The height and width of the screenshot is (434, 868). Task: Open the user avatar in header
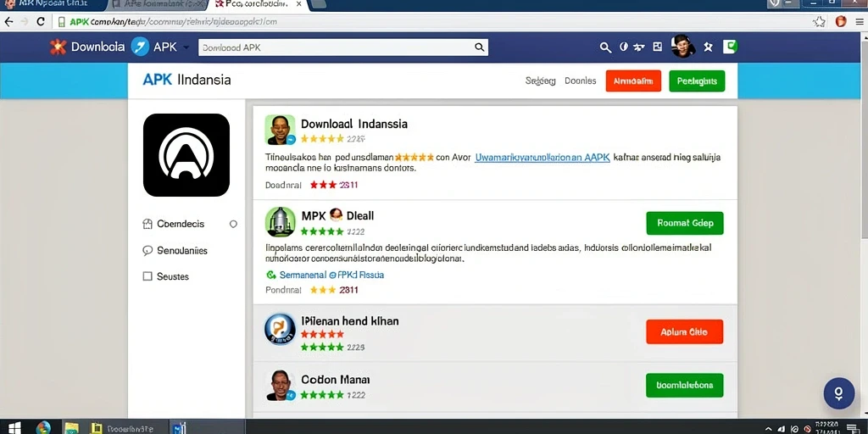(683, 47)
